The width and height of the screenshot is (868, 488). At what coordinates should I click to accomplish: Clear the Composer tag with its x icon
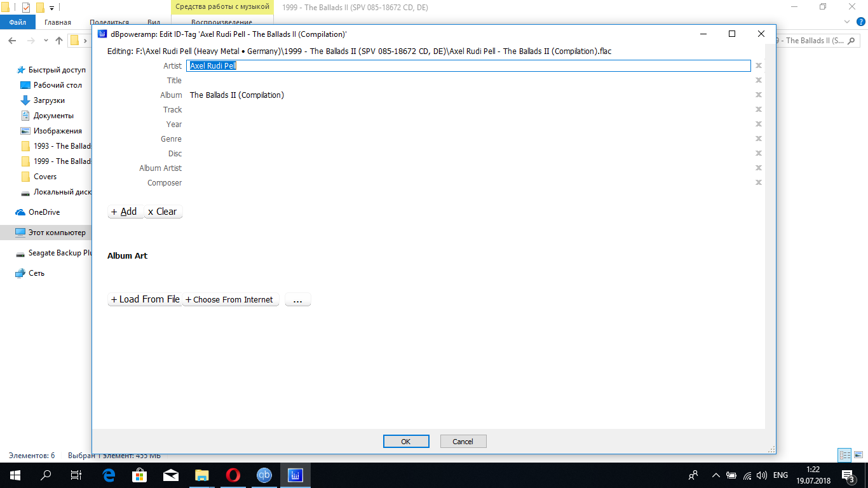[x=758, y=182]
